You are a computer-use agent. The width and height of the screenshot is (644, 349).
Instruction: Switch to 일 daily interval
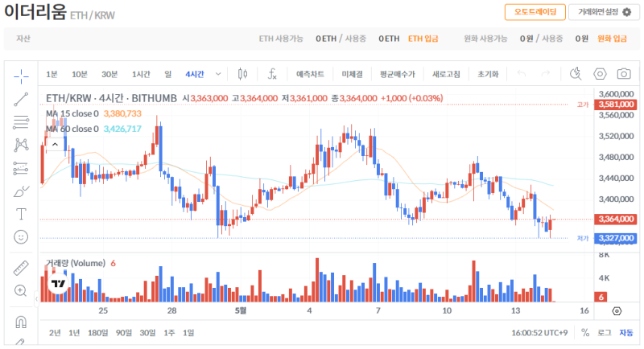tap(168, 74)
